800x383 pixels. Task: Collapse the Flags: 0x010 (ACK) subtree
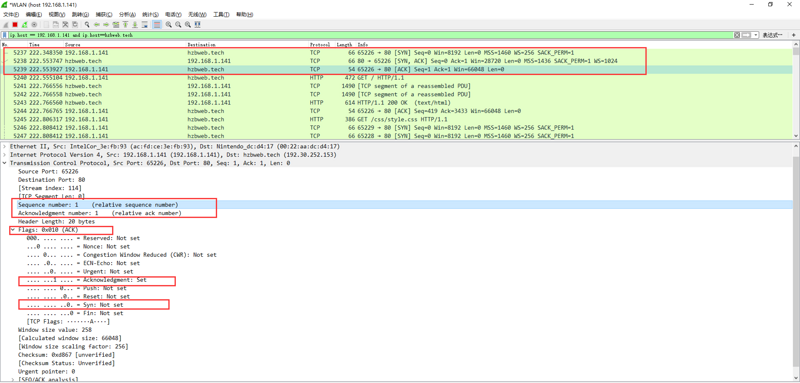pos(12,230)
